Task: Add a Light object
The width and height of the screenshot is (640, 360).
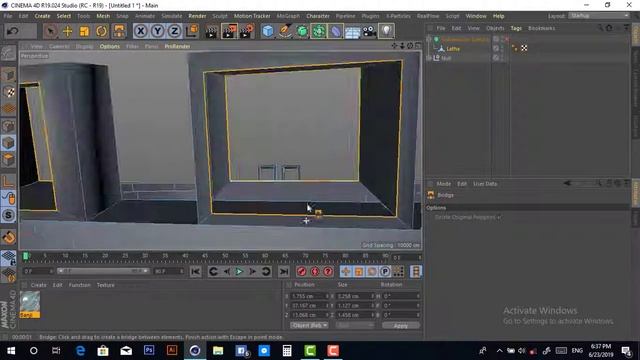Action: tap(386, 31)
